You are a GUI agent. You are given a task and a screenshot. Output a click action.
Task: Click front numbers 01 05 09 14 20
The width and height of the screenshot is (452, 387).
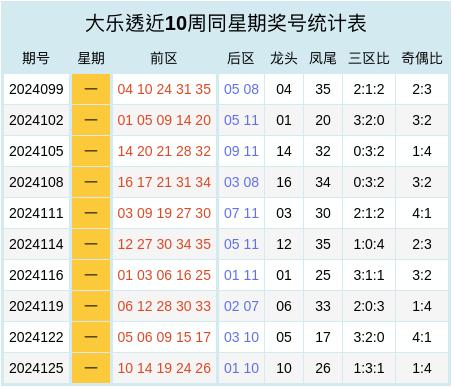[164, 120]
